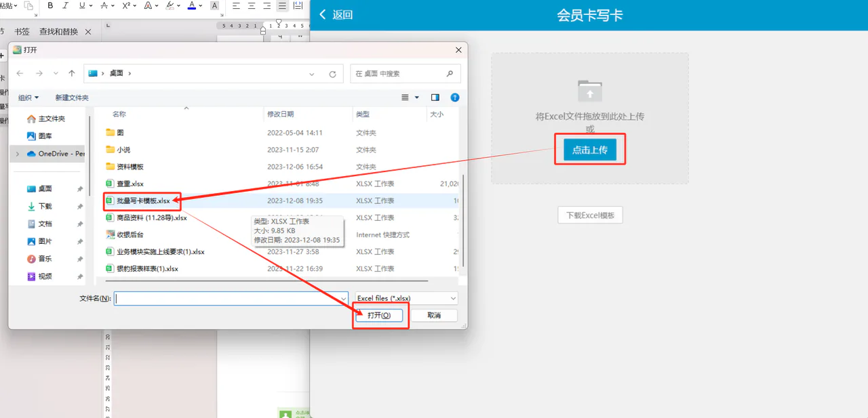Expand the address bar history dropdown

[x=312, y=74]
